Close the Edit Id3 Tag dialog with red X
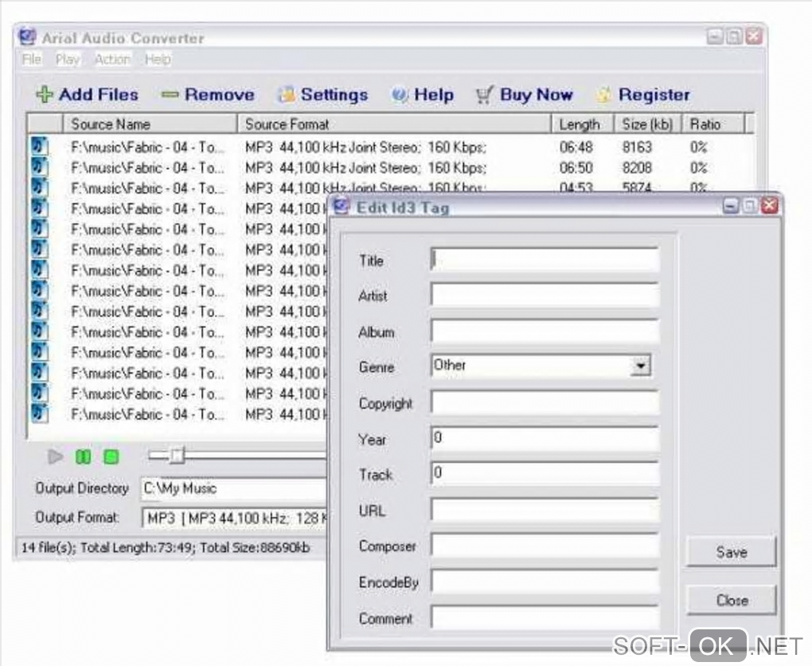This screenshot has width=812, height=666. tap(770, 206)
